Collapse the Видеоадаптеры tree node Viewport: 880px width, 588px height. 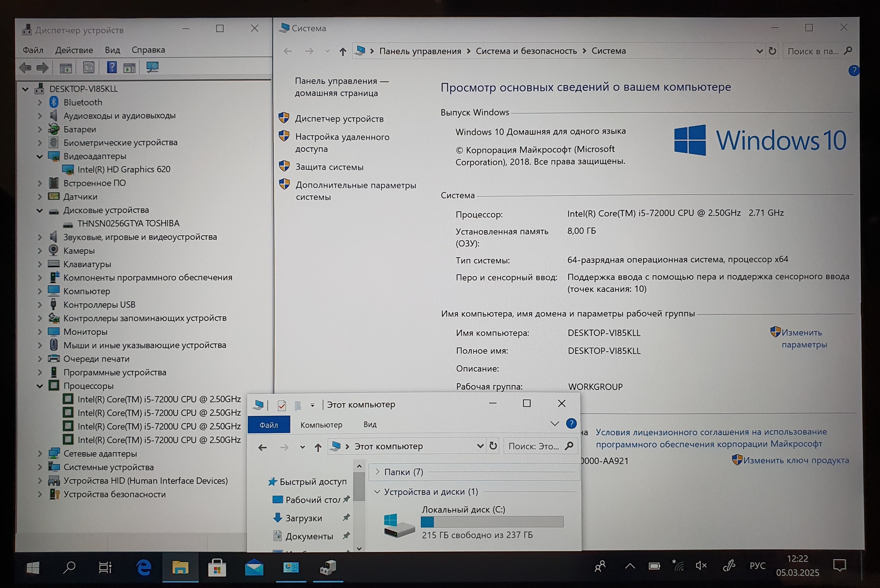click(40, 156)
